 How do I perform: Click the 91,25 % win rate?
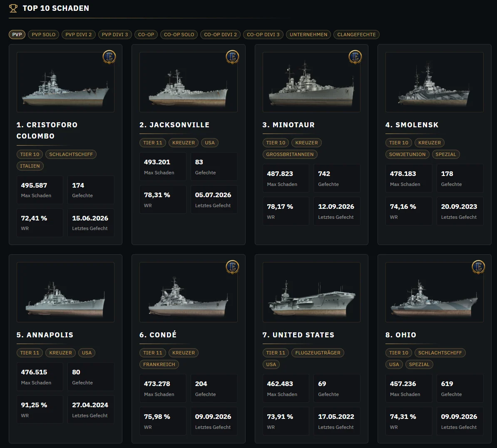(x=34, y=405)
